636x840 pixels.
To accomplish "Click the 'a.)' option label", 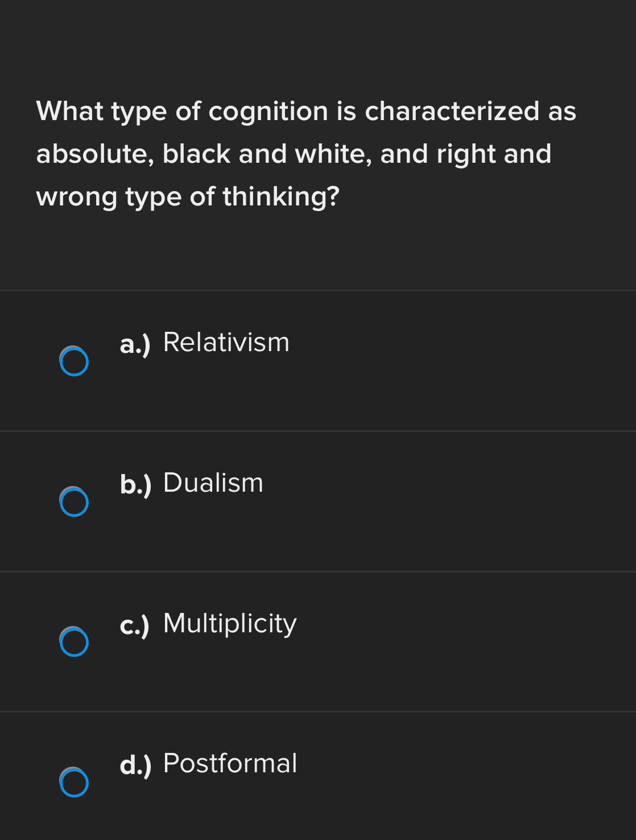I will click(135, 344).
